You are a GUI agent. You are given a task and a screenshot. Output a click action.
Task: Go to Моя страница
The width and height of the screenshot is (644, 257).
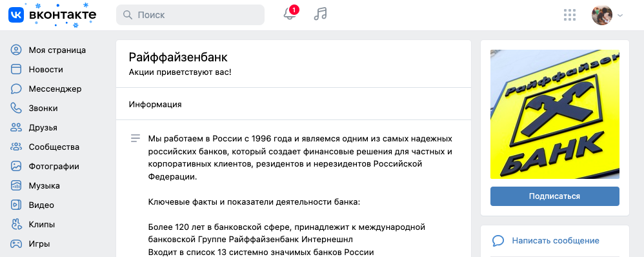[57, 50]
